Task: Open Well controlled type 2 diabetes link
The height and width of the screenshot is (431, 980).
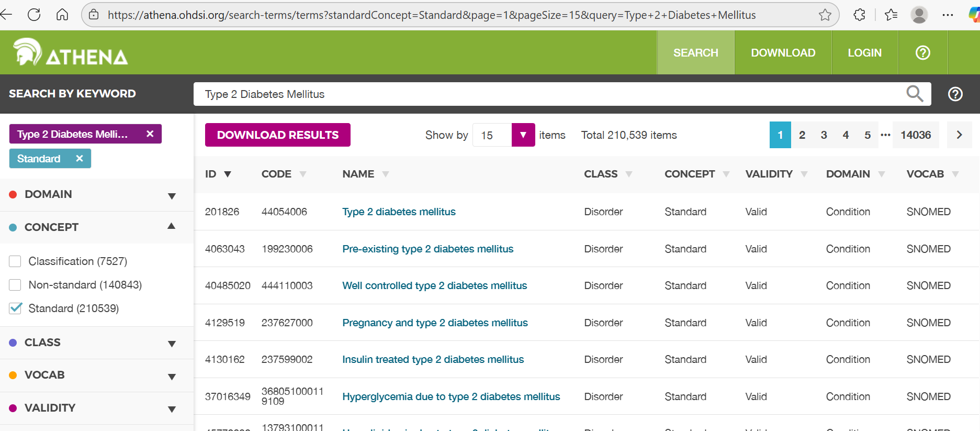Action: tap(434, 285)
